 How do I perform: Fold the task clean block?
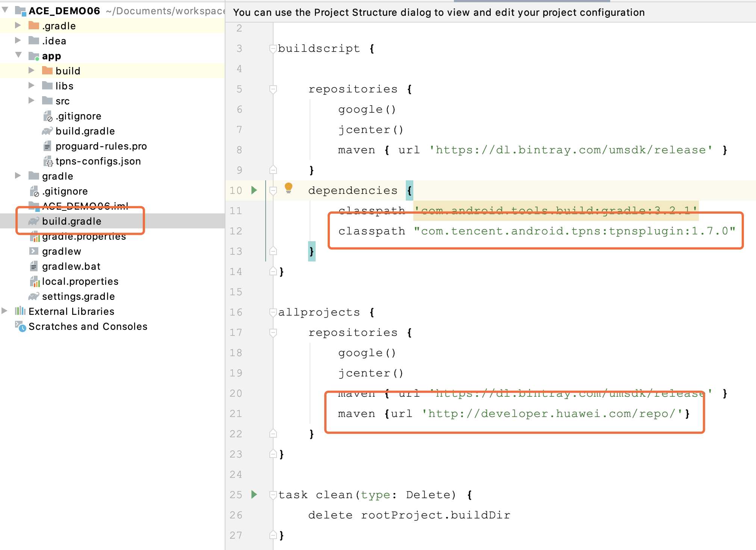click(273, 495)
